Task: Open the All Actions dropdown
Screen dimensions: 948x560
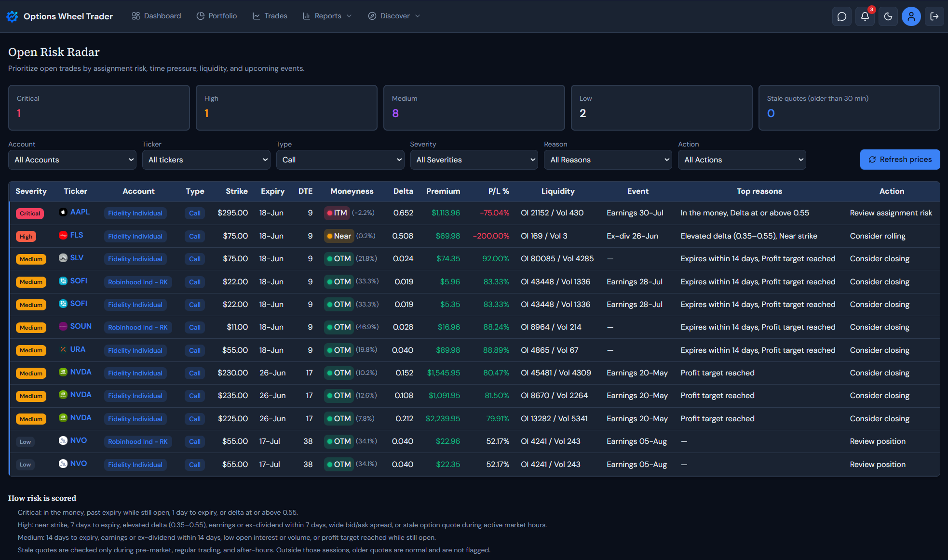Action: pyautogui.click(x=742, y=160)
